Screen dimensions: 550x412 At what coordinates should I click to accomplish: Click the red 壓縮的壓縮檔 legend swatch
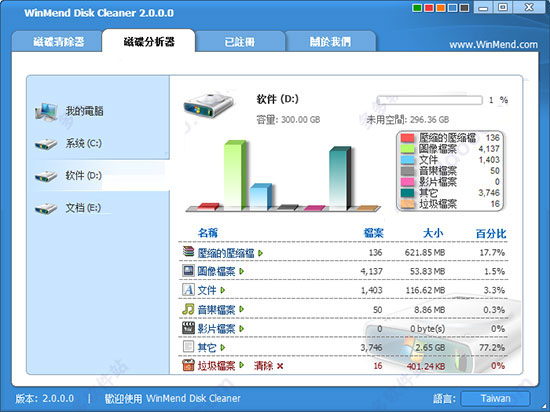407,138
